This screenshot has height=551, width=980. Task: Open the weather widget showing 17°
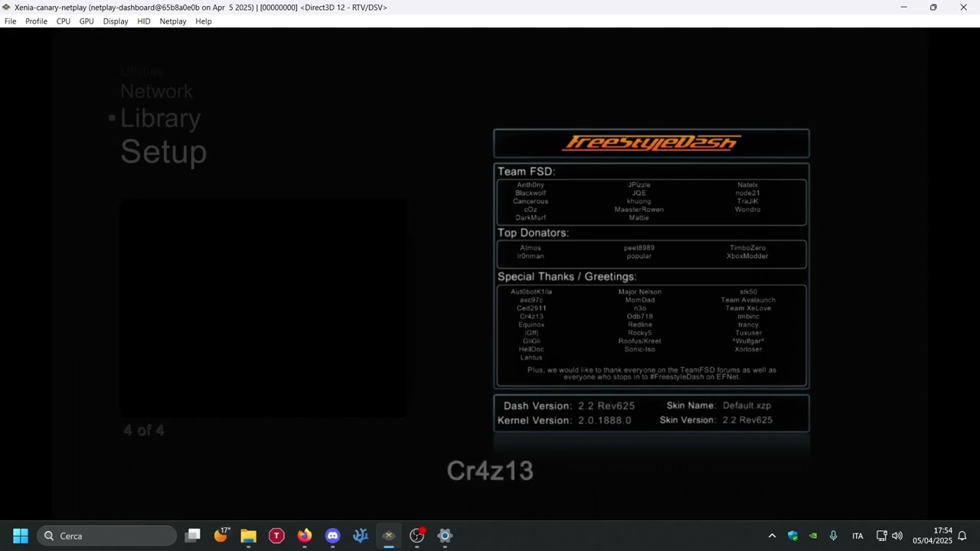[221, 536]
